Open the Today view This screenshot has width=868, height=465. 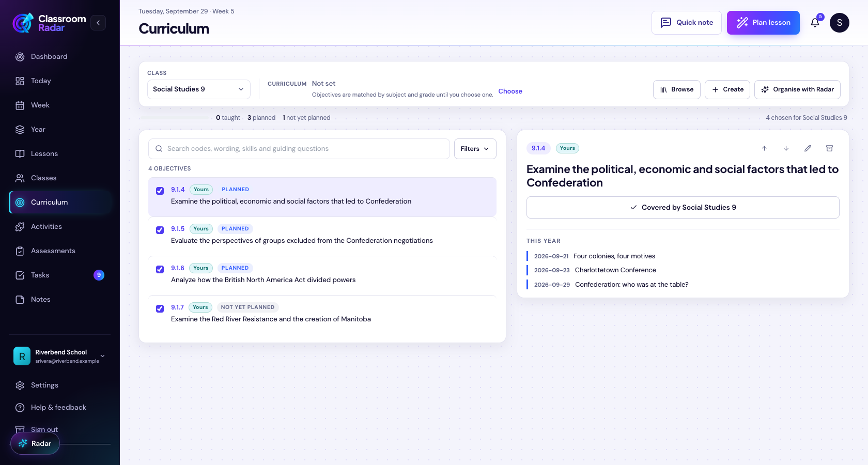(60, 81)
